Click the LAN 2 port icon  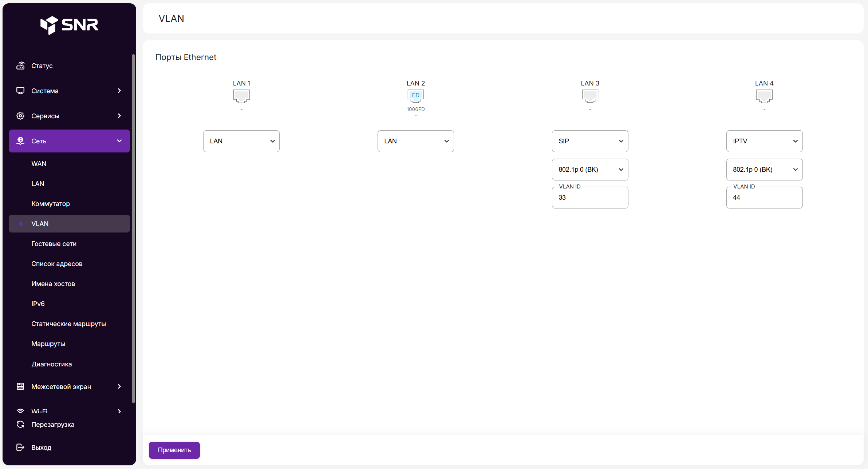tap(415, 96)
